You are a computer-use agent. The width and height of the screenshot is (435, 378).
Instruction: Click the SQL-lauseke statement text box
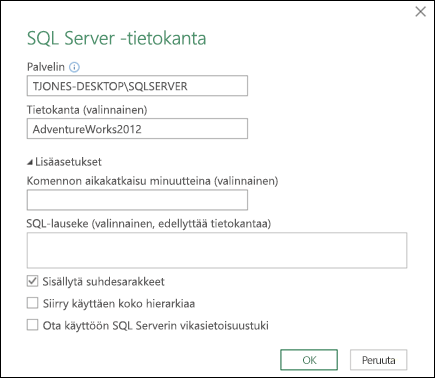coord(217,250)
